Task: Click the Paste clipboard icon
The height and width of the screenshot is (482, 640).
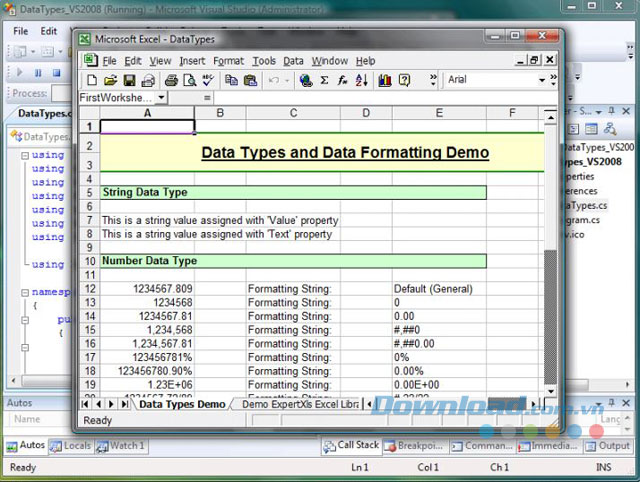Action: [250, 80]
